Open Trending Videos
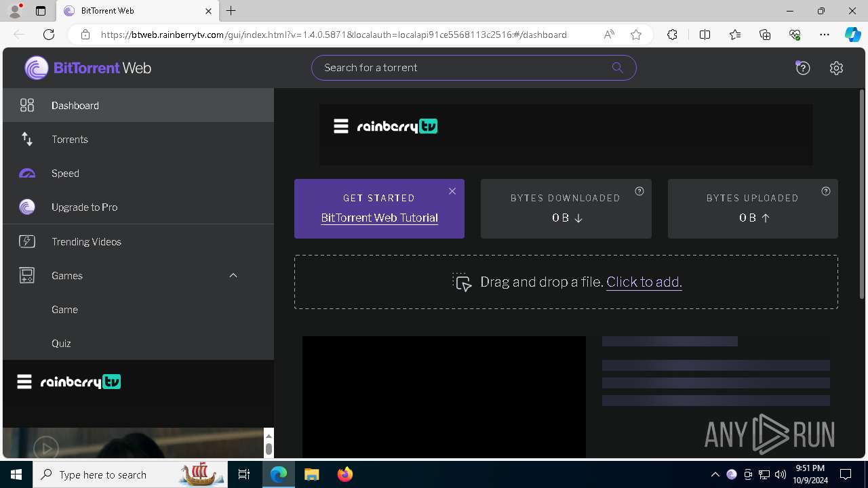Viewport: 868px width, 488px height. click(138, 241)
